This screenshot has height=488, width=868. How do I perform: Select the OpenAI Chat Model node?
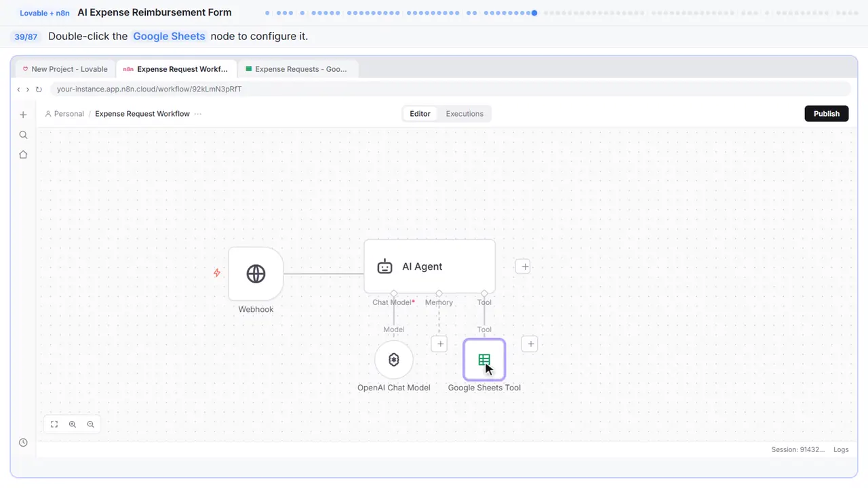(x=394, y=360)
